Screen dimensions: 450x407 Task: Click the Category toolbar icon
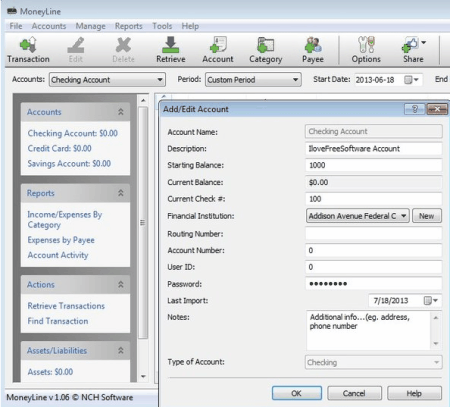(266, 45)
